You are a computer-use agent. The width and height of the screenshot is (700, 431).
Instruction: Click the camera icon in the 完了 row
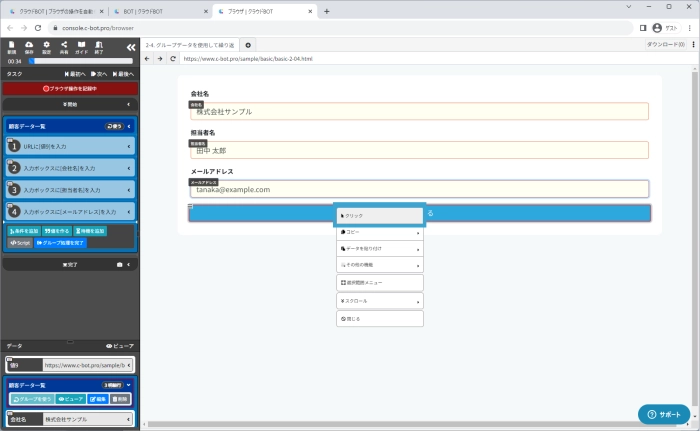pos(119,265)
